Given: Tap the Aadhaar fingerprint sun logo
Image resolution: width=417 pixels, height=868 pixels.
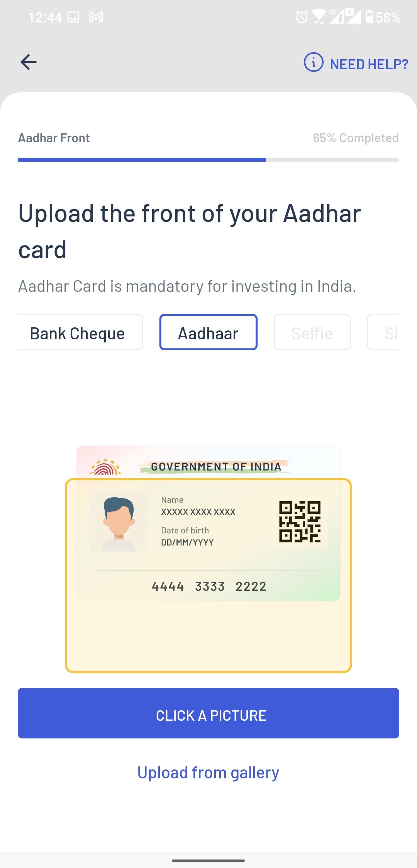Looking at the screenshot, I should coord(105,467).
